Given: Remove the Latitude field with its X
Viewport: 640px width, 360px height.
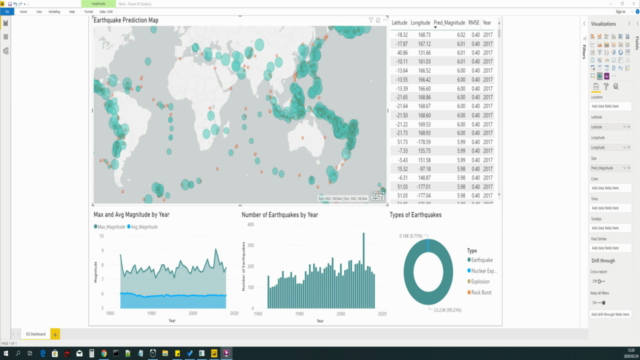Looking at the screenshot, I should (x=629, y=127).
